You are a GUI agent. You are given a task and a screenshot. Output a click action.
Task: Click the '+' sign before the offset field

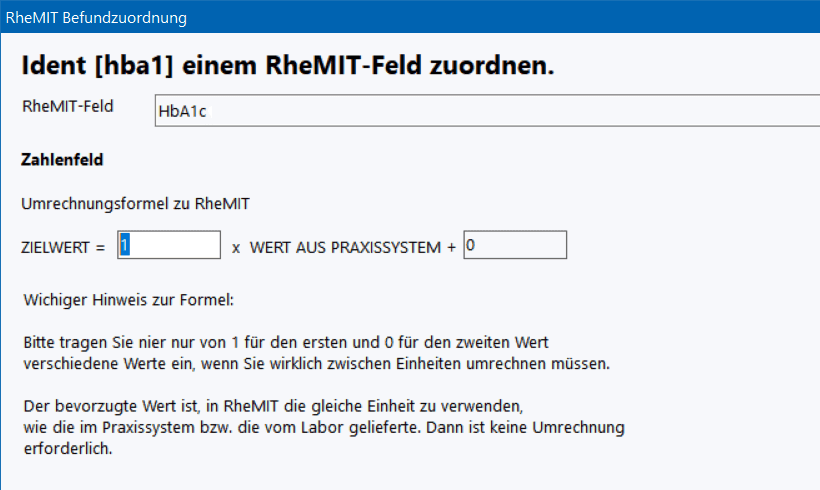point(453,247)
